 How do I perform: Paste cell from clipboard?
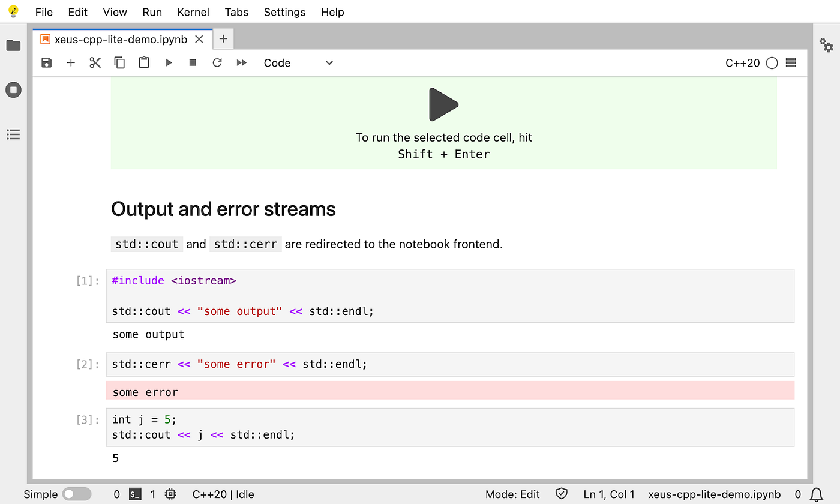tap(144, 62)
